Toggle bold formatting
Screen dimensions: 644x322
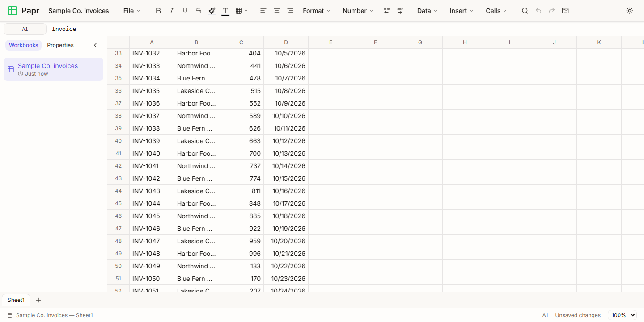[x=158, y=11]
